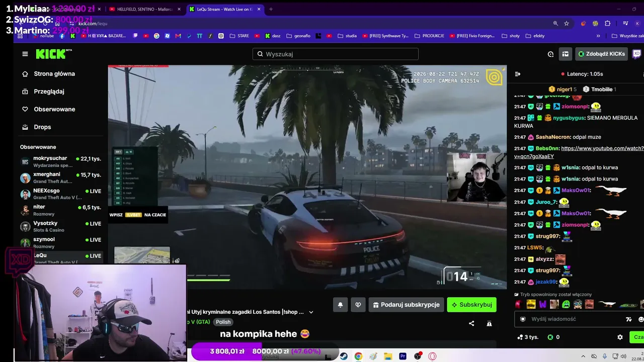Open NEEXcsgo channel in followed list
644x362 pixels.
tap(61, 194)
